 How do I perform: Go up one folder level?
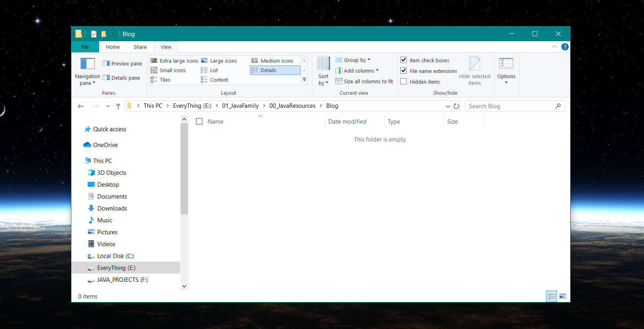click(118, 106)
